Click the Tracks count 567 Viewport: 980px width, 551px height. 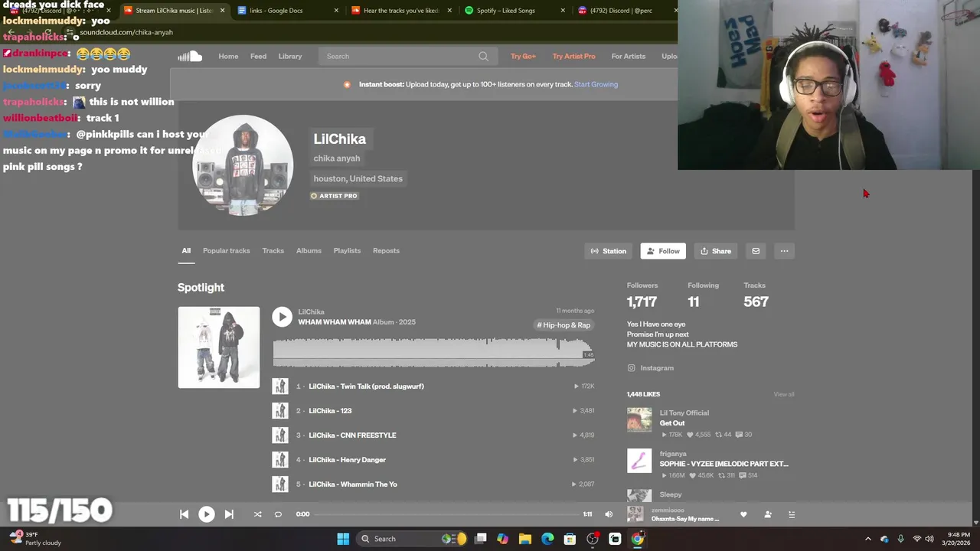pyautogui.click(x=756, y=302)
